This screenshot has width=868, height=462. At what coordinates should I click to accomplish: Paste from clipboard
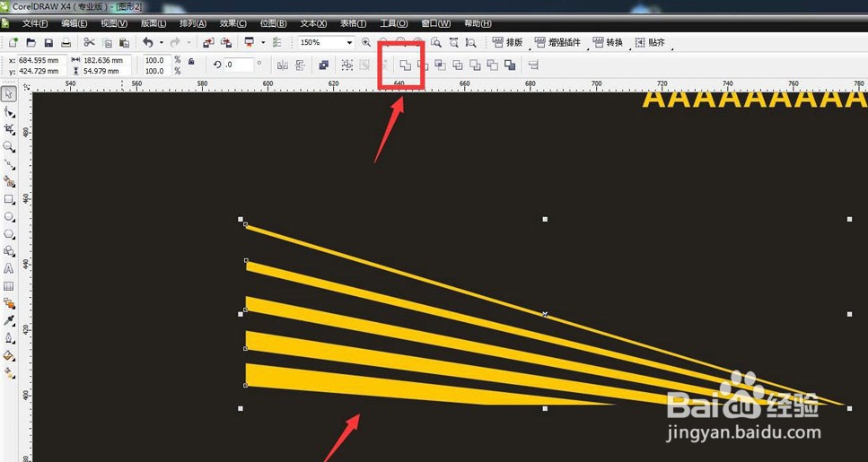click(125, 42)
